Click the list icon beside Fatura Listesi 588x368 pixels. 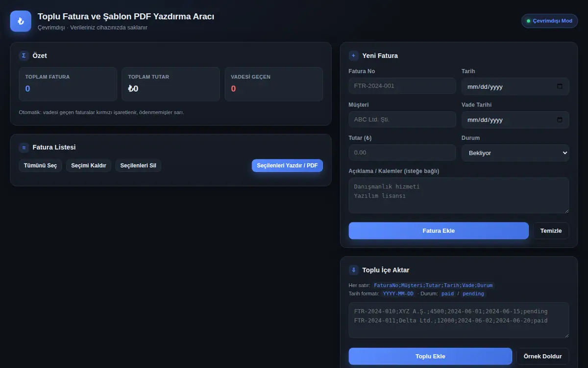click(24, 147)
